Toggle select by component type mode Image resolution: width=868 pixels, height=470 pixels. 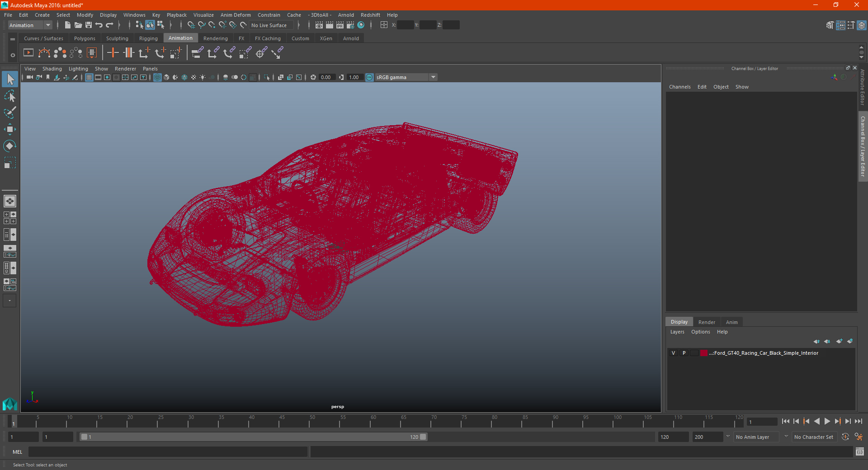coord(160,25)
